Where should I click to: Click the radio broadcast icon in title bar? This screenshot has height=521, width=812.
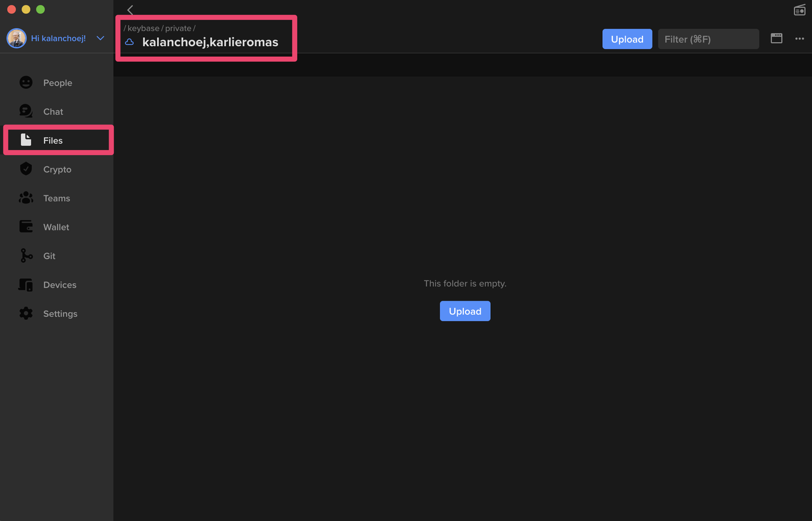pos(799,10)
